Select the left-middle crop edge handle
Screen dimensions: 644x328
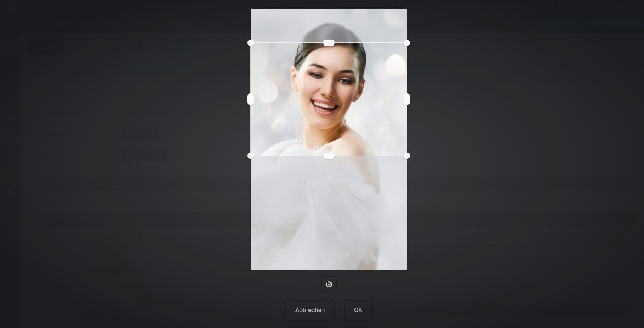pos(251,99)
